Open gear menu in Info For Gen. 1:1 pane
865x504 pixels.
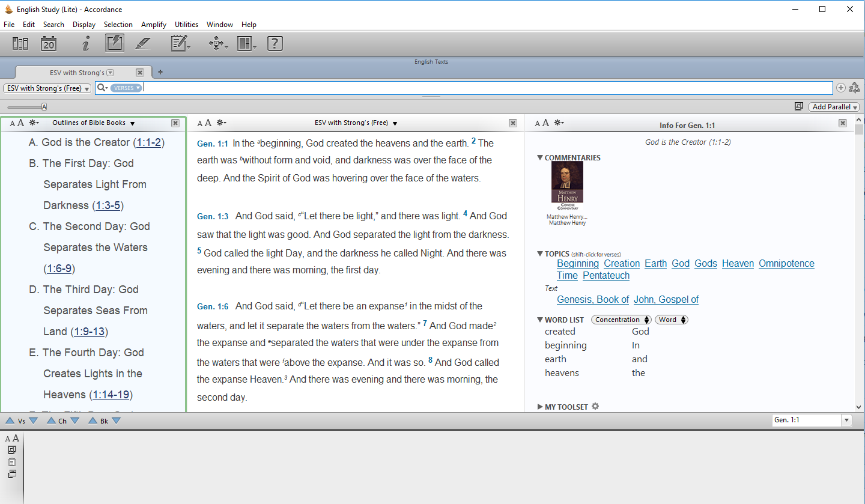tap(559, 123)
